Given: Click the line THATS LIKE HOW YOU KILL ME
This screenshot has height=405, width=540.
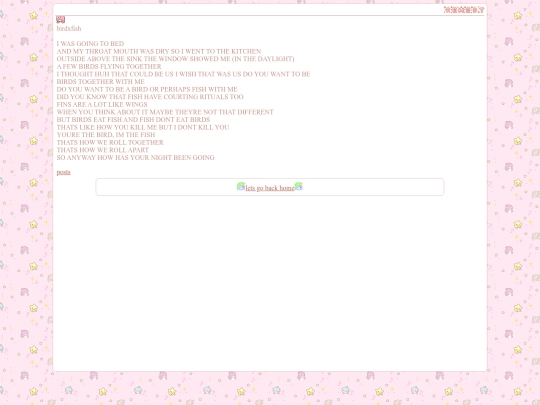Looking at the screenshot, I should pyautogui.click(x=143, y=127).
